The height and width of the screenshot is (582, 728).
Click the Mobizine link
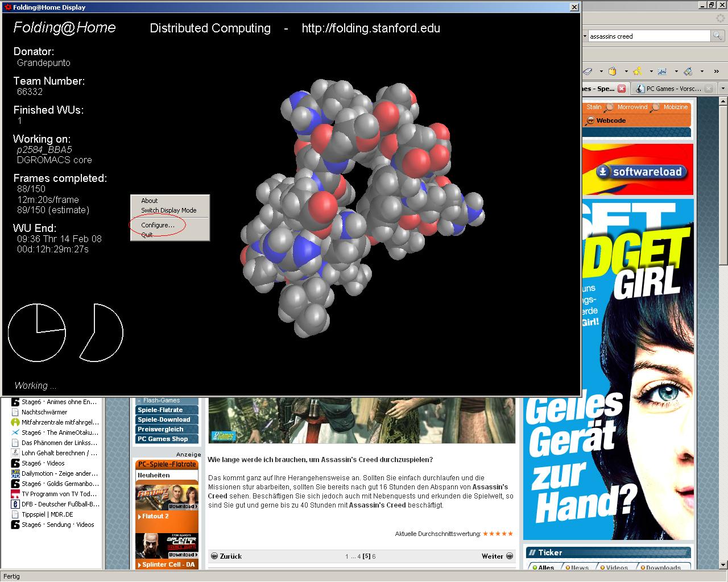tap(676, 107)
